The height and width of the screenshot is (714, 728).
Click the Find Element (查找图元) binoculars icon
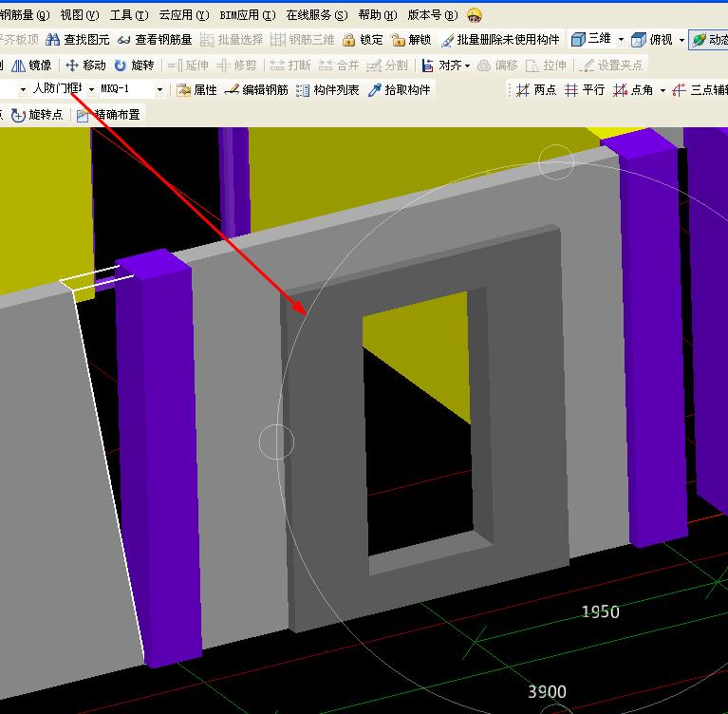53,40
